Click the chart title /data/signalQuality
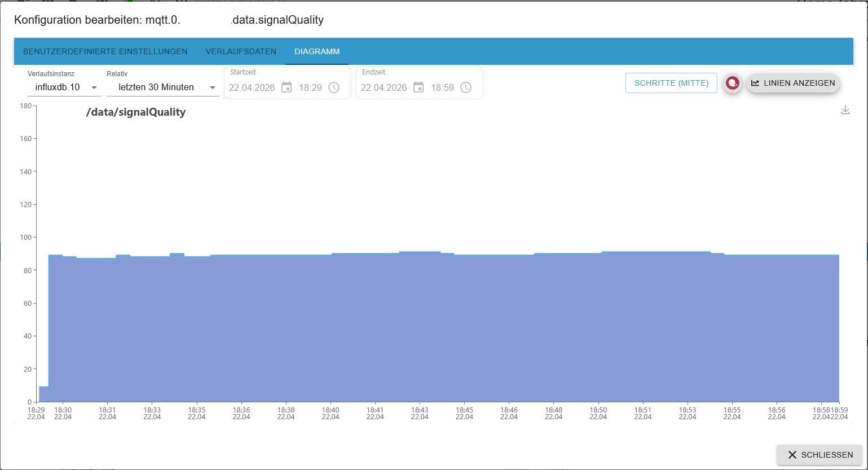Viewport: 868px width, 470px height. 135,112
